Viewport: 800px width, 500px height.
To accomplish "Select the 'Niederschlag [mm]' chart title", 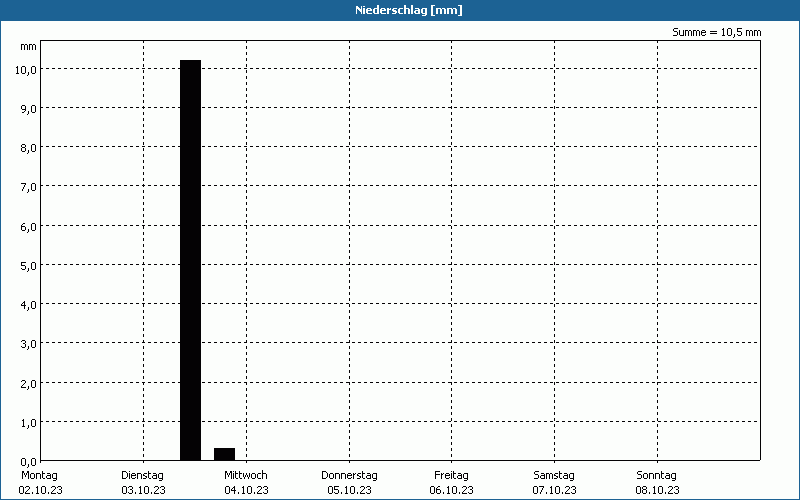I will [x=409, y=10].
